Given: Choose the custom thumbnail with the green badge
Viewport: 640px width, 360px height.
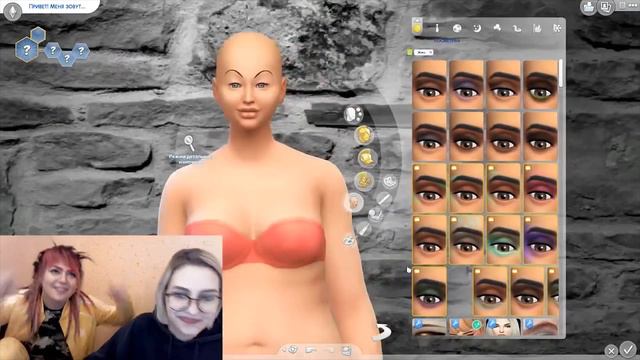Looking at the screenshot, I should pyautogui.click(x=467, y=327).
